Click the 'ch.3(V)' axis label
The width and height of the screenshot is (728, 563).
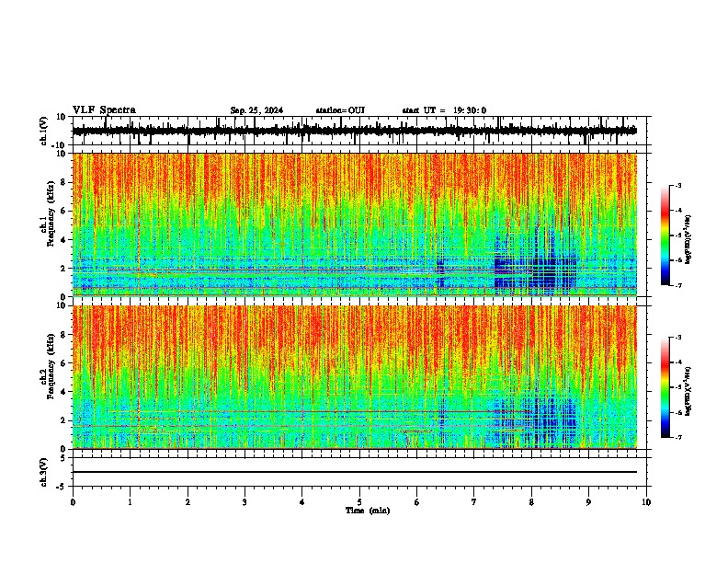[44, 472]
